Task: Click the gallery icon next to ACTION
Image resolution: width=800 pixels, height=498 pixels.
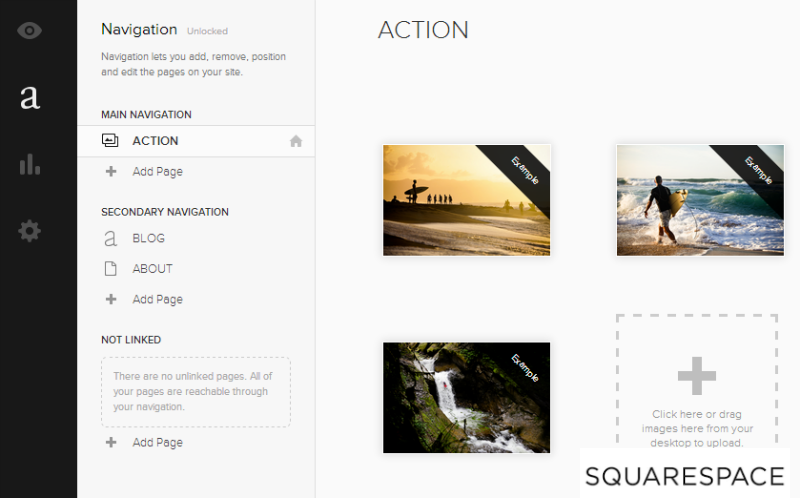Action: tap(110, 141)
